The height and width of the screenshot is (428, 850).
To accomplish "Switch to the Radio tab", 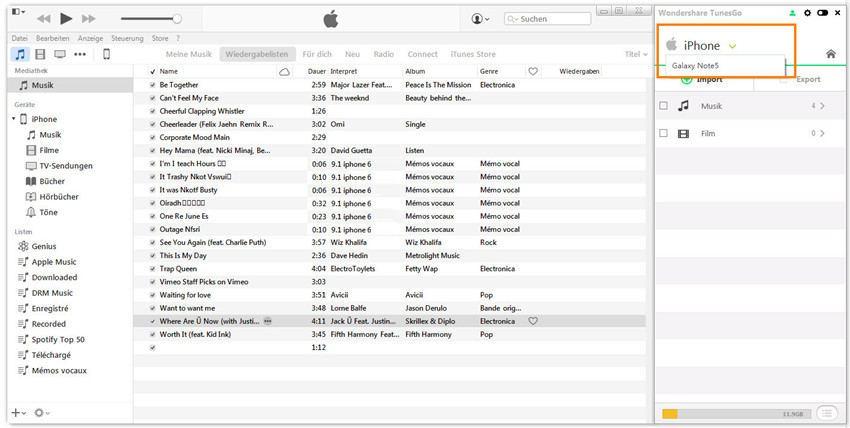I will (x=384, y=54).
